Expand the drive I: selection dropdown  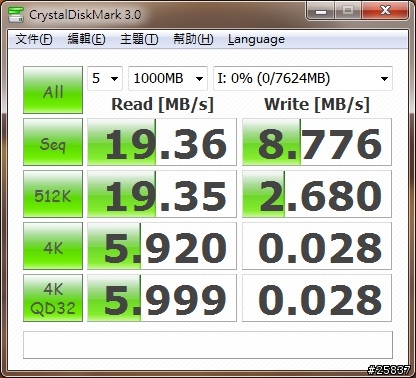(x=303, y=79)
